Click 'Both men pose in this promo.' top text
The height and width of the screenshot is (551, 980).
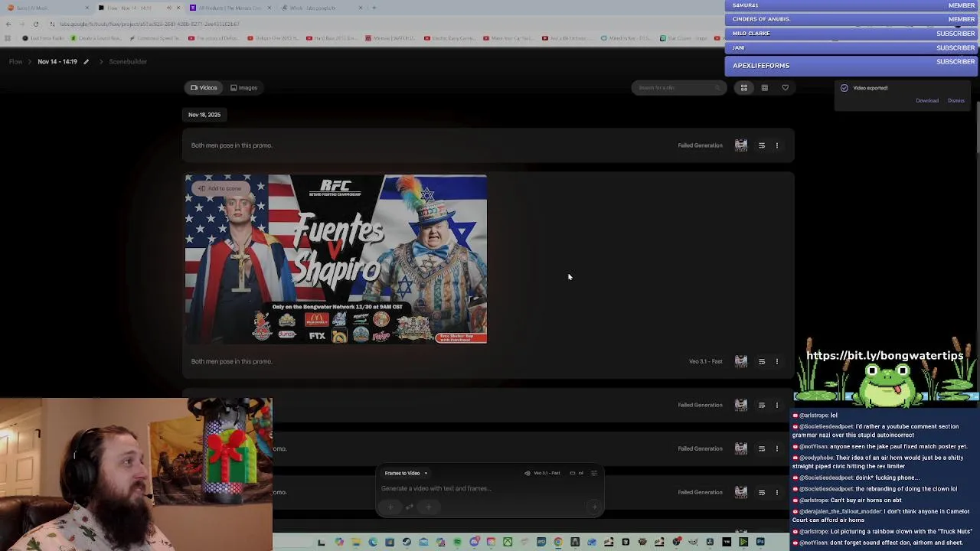(231, 145)
